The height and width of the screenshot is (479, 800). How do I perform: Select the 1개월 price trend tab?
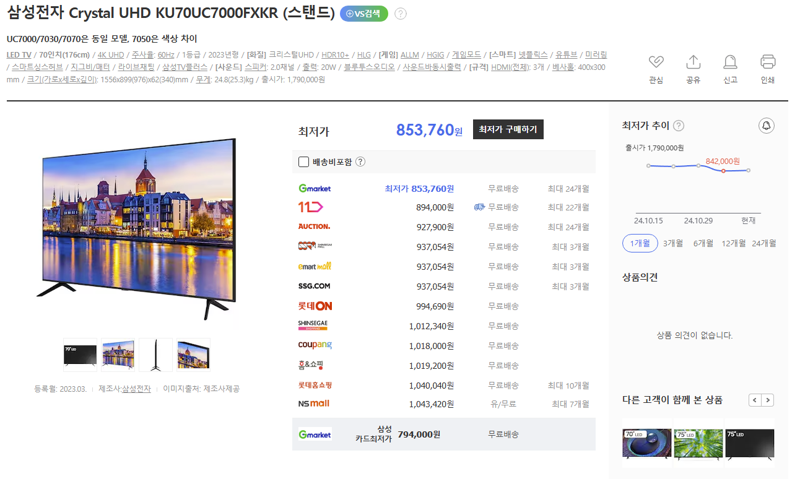pyautogui.click(x=639, y=243)
